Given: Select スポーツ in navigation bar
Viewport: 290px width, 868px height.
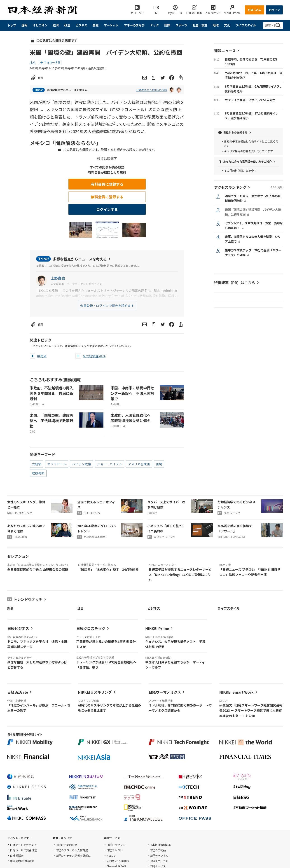Looking at the screenshot, I should pos(181,25).
